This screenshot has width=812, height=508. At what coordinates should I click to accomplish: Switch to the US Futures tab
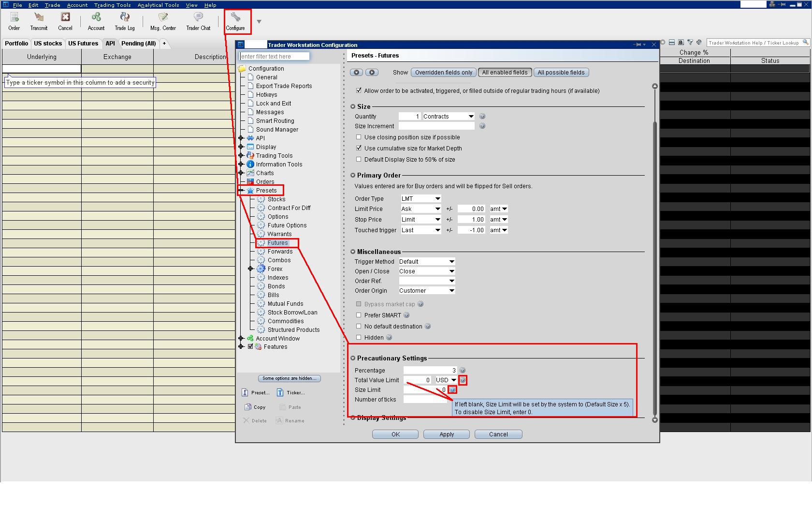83,44
